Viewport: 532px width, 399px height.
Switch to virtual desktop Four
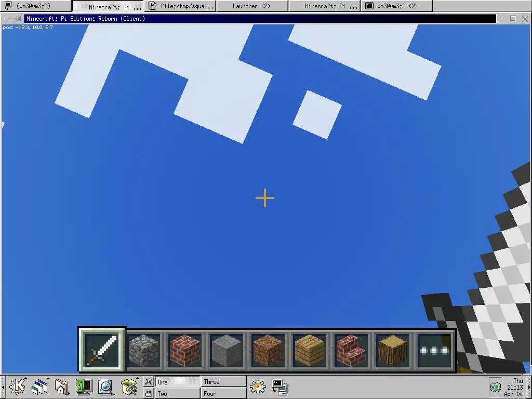[x=223, y=394]
